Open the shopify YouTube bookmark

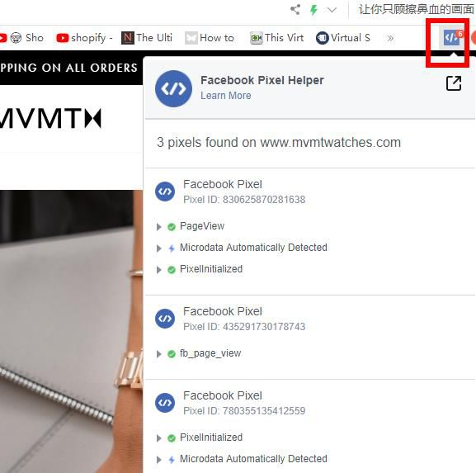[84, 38]
